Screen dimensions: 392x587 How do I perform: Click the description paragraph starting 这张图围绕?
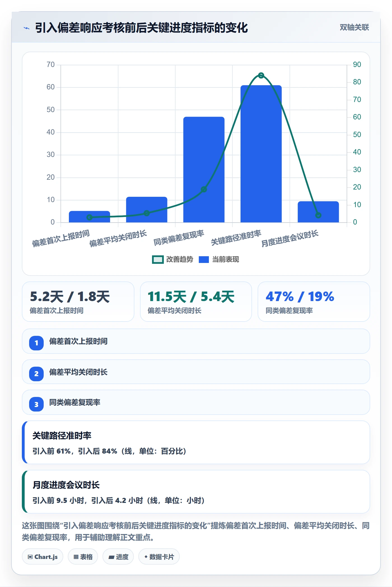pos(196,531)
